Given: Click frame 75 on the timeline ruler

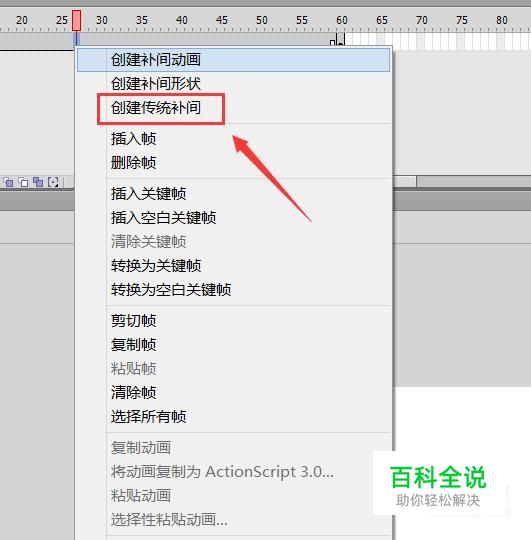Looking at the screenshot, I should 461,20.
